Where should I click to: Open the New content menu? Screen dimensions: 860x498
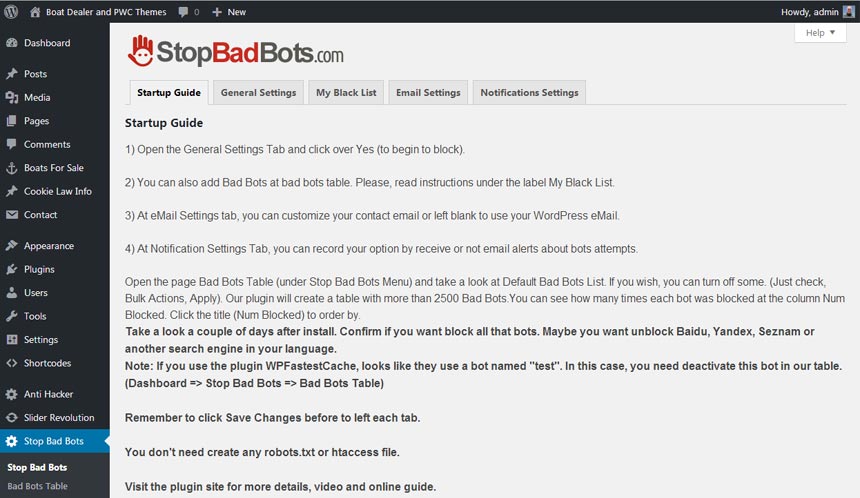click(x=229, y=12)
